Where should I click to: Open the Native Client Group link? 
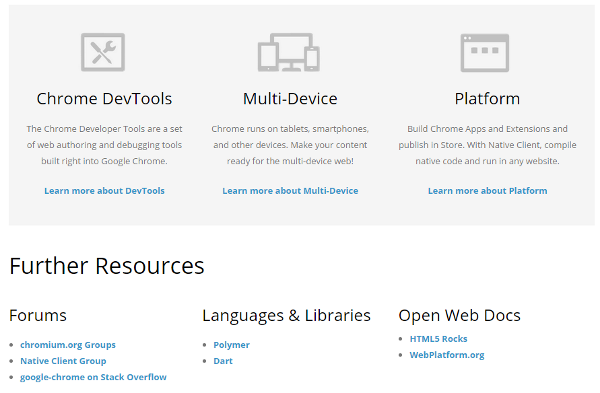pos(63,361)
